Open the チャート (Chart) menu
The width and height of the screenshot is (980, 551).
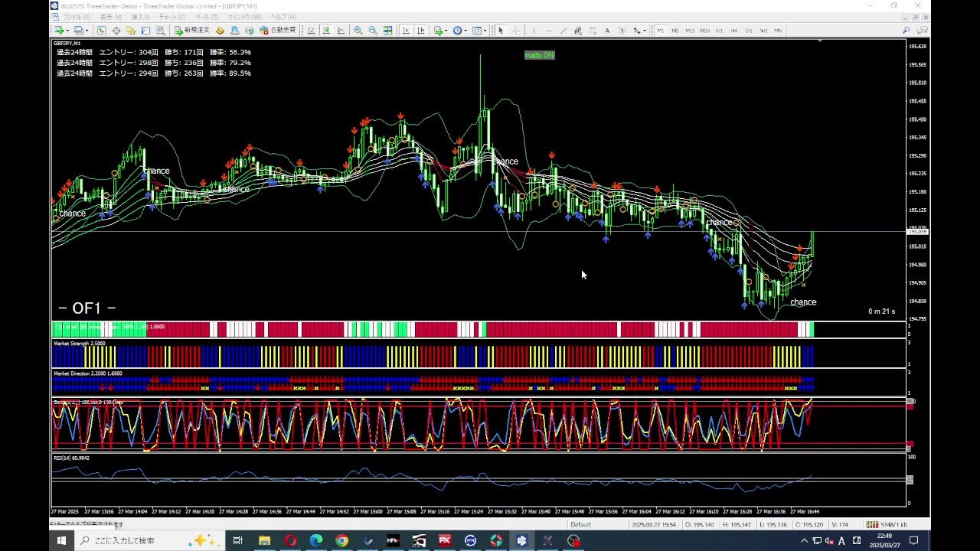point(171,17)
